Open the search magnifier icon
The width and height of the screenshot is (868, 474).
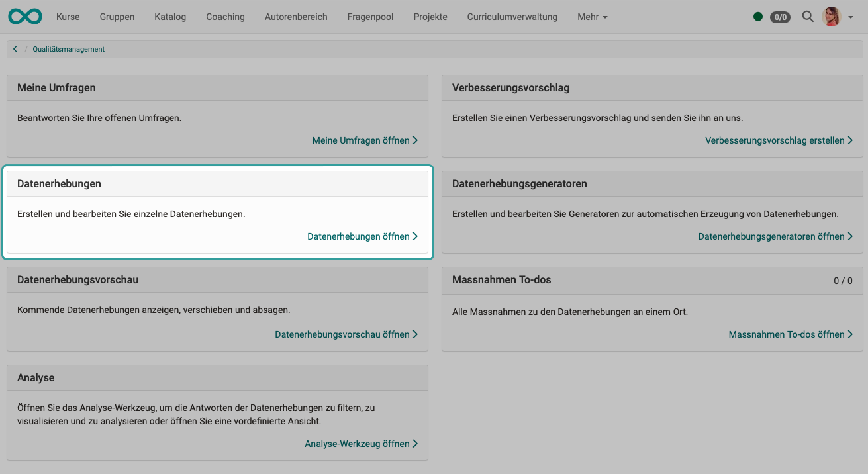pyautogui.click(x=808, y=17)
